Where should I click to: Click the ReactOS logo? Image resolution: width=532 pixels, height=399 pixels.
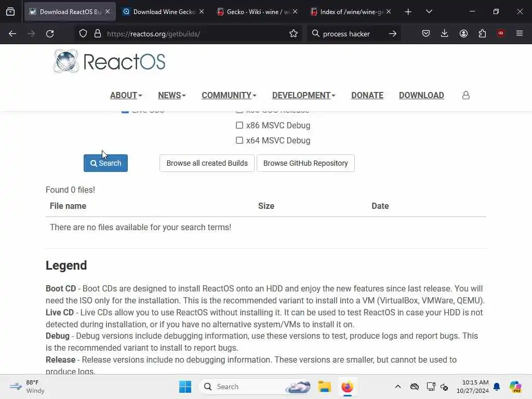coord(109,61)
